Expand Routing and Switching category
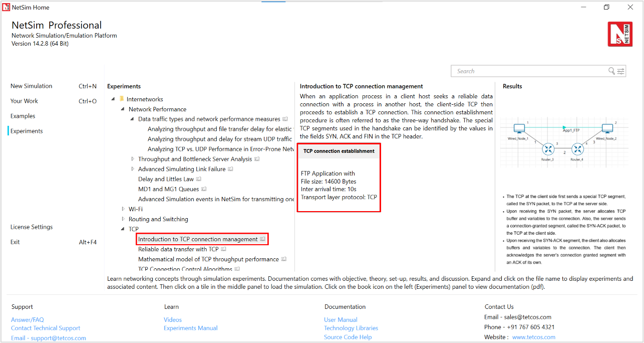Image resolution: width=644 pixels, height=343 pixels. click(123, 219)
